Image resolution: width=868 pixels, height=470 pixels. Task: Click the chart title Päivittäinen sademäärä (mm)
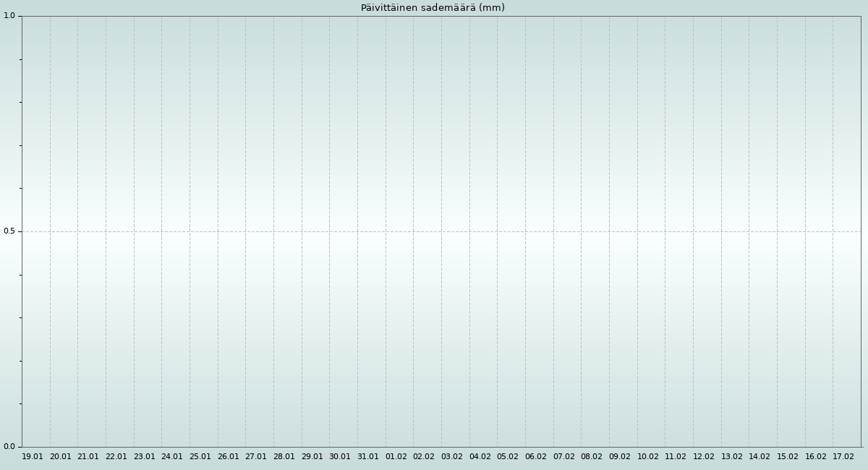point(433,8)
